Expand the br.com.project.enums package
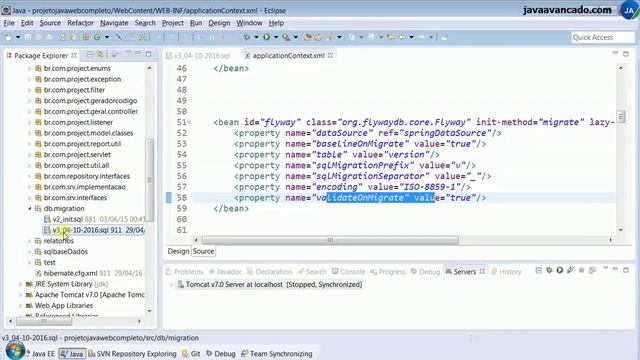This screenshot has height=360, width=640. 30,69
